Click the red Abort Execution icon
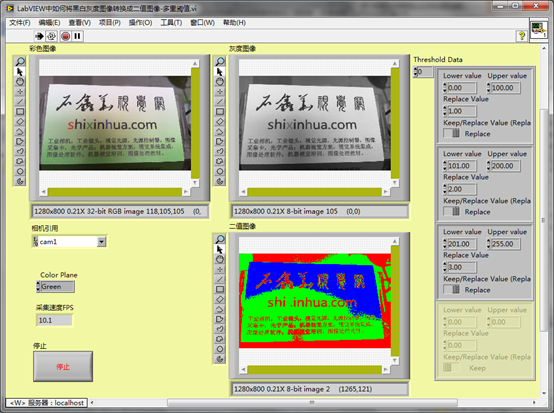Image resolution: width=554 pixels, height=413 pixels. (x=65, y=36)
